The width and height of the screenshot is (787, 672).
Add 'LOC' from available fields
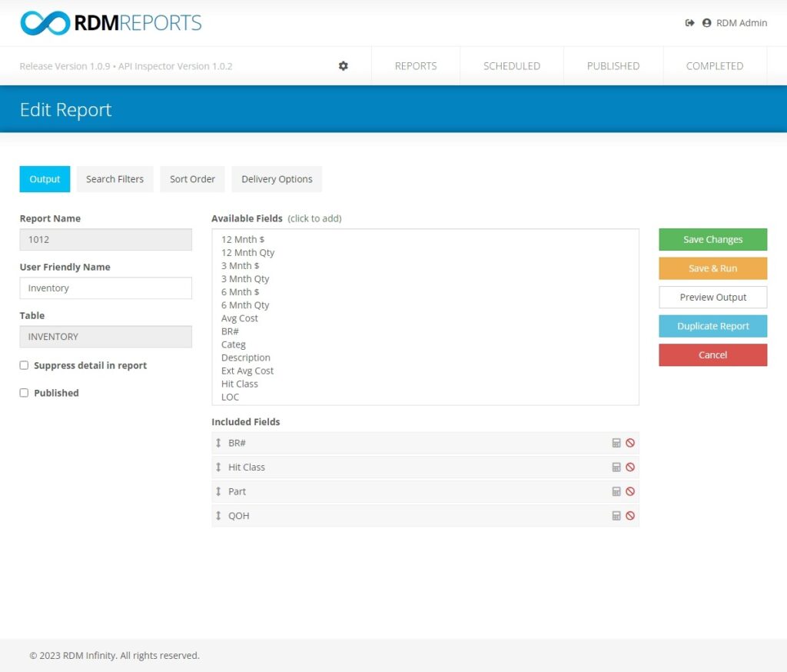pos(231,397)
